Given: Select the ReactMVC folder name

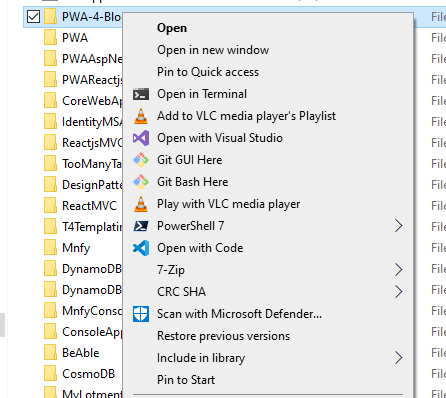Looking at the screenshot, I should pyautogui.click(x=90, y=206).
